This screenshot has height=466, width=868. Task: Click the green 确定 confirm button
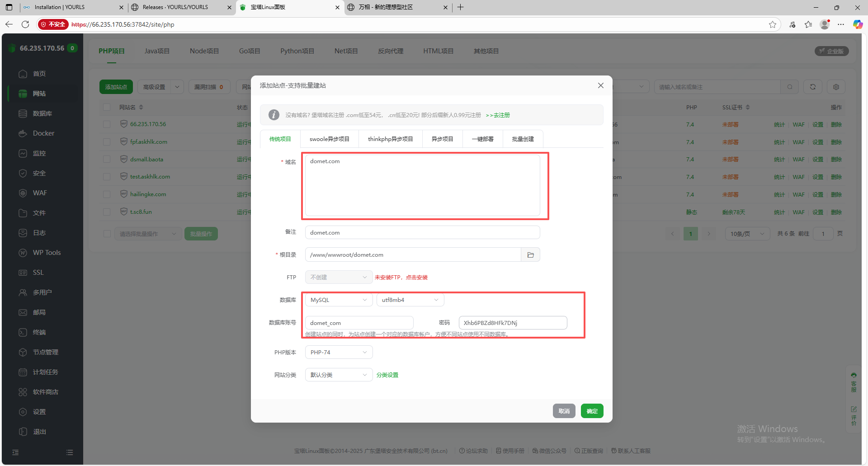(x=592, y=411)
